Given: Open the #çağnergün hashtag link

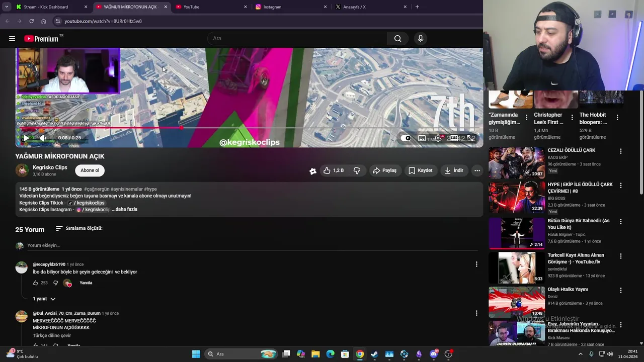Looking at the screenshot, I should 97,190.
